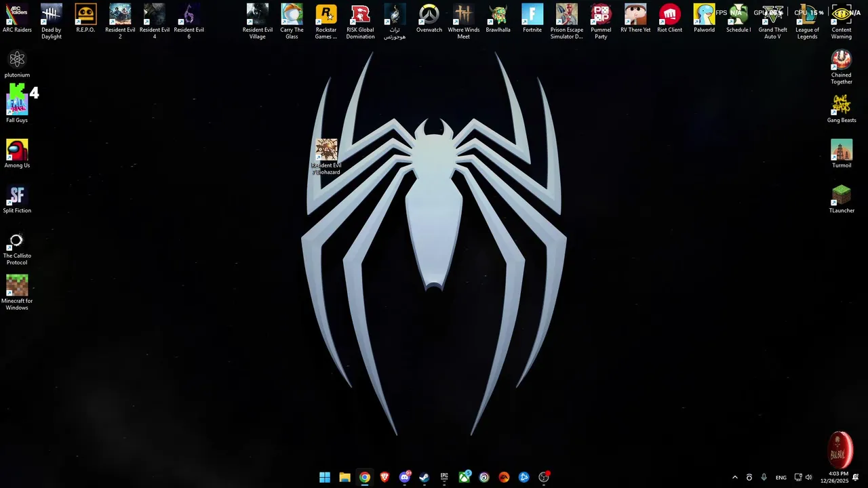868x488 pixels.
Task: Open Steam from the taskbar
Action: coord(425,477)
